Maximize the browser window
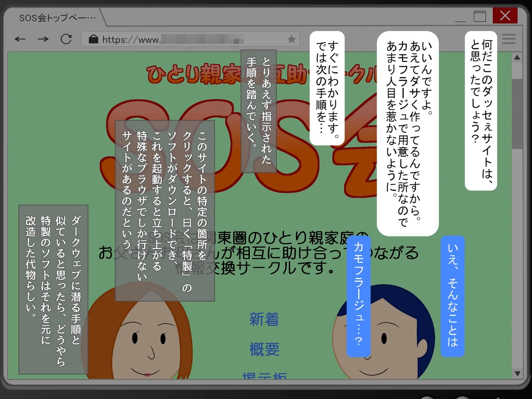This screenshot has height=399, width=532. click(479, 16)
